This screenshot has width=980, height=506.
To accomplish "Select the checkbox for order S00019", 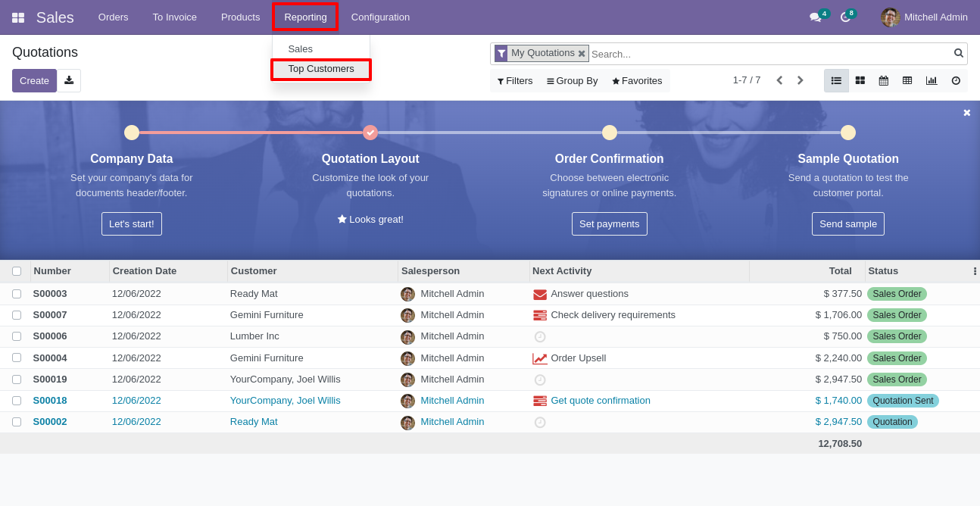I will pyautogui.click(x=17, y=379).
